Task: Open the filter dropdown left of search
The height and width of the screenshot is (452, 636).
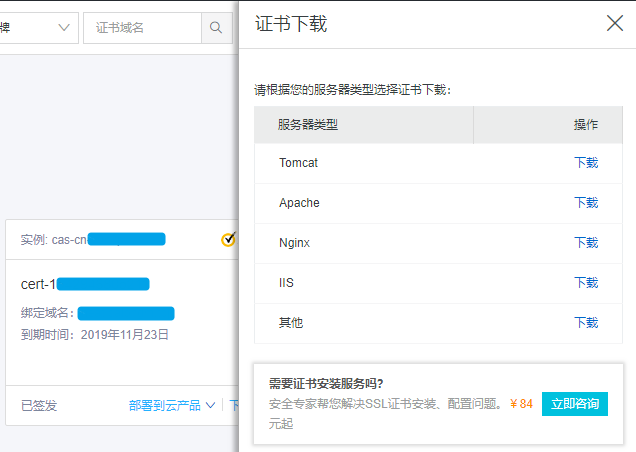Action: pos(38,27)
